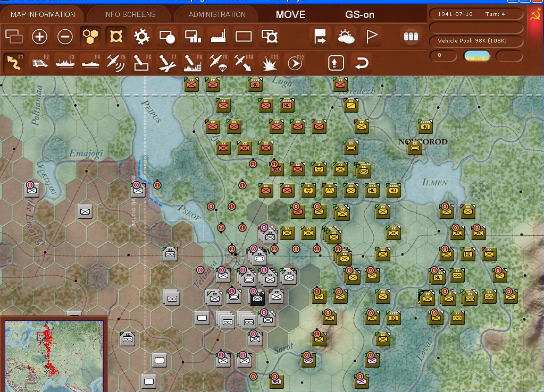The width and height of the screenshot is (544, 392).
Task: Switch to the MAP INFORMATION tab
Action: click(43, 14)
